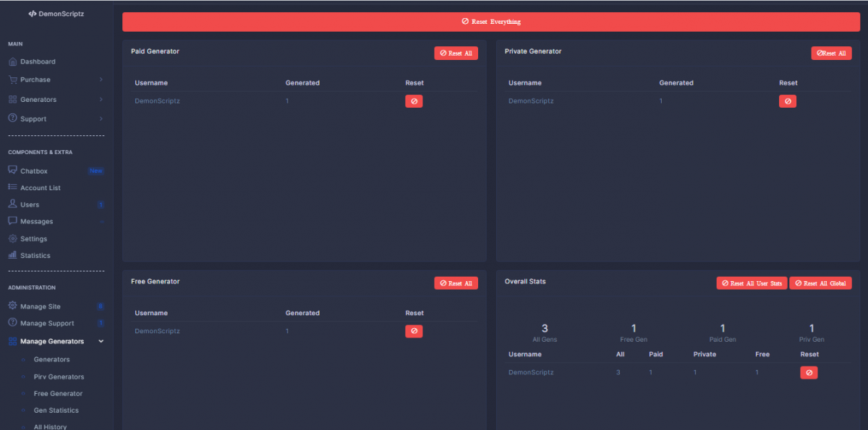Expand the Support submenu
The height and width of the screenshot is (430, 868).
(x=101, y=119)
